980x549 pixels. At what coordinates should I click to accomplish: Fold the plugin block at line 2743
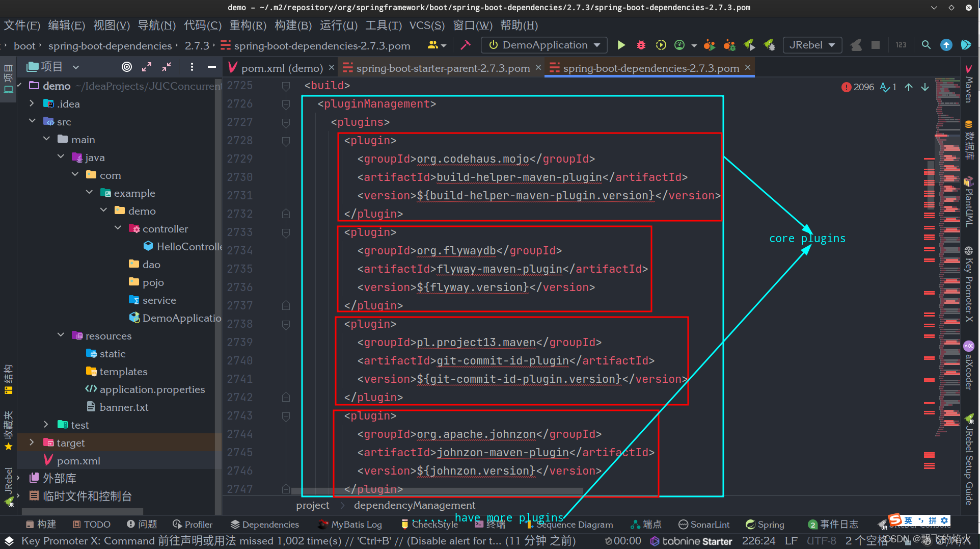click(286, 416)
